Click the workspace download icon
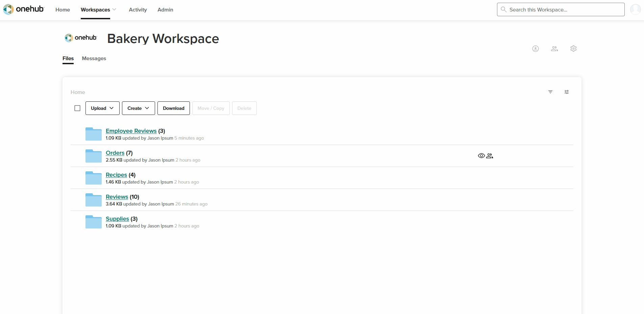The width and height of the screenshot is (644, 314). pyautogui.click(x=536, y=49)
